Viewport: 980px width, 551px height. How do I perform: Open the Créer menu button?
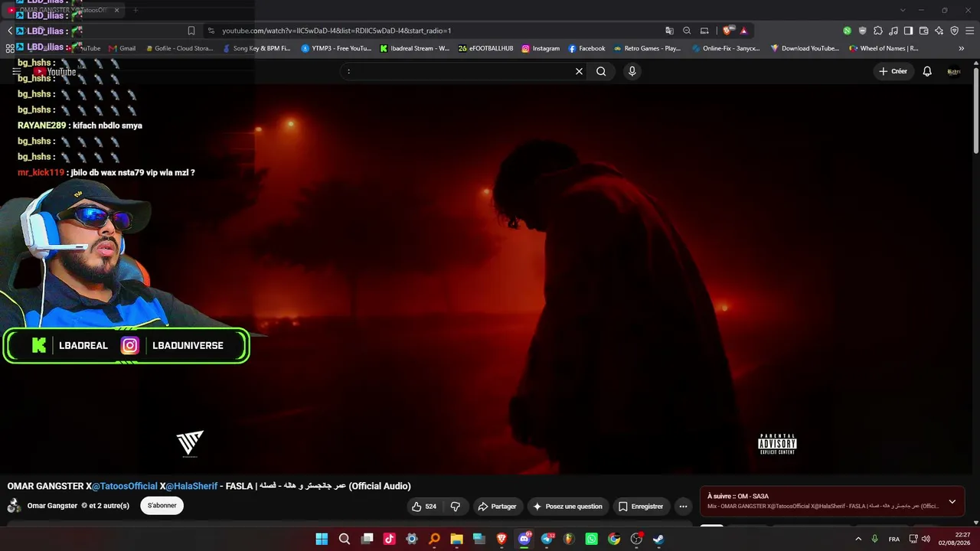pos(893,71)
